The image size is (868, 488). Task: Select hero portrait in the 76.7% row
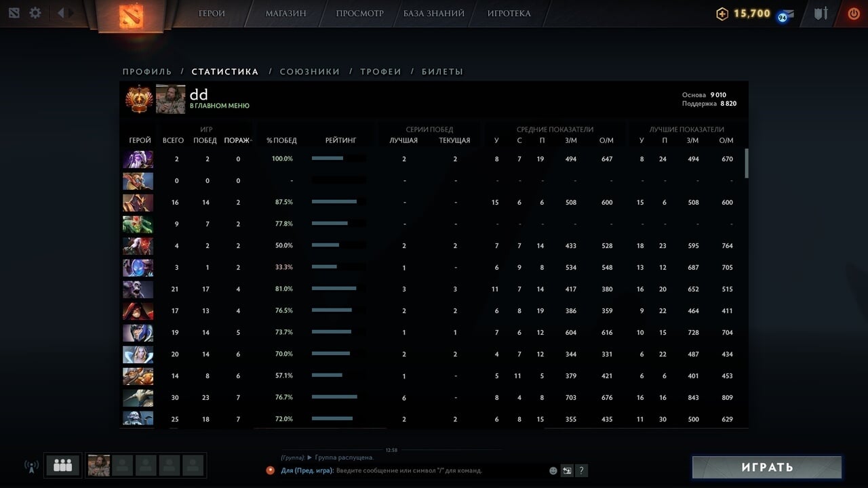[x=138, y=398]
